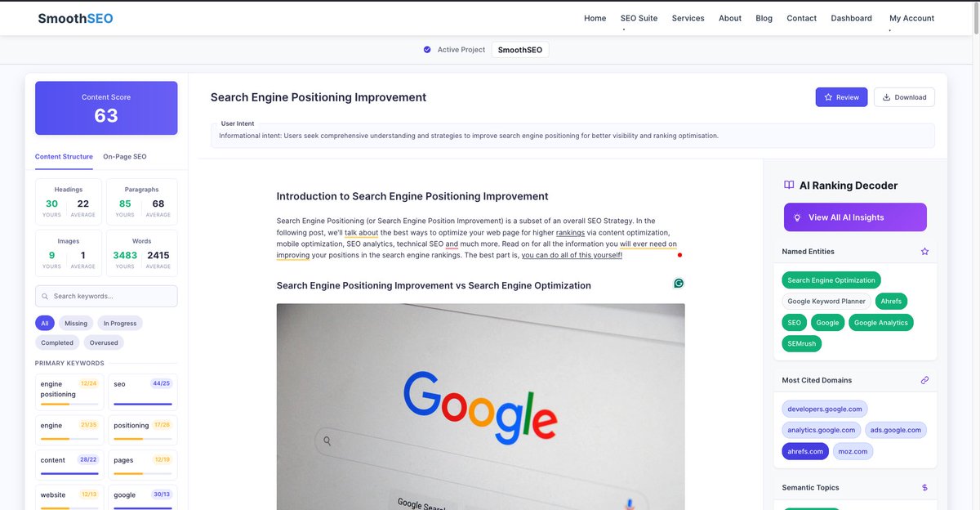Open the Contact page
This screenshot has height=510, width=980.
(801, 18)
